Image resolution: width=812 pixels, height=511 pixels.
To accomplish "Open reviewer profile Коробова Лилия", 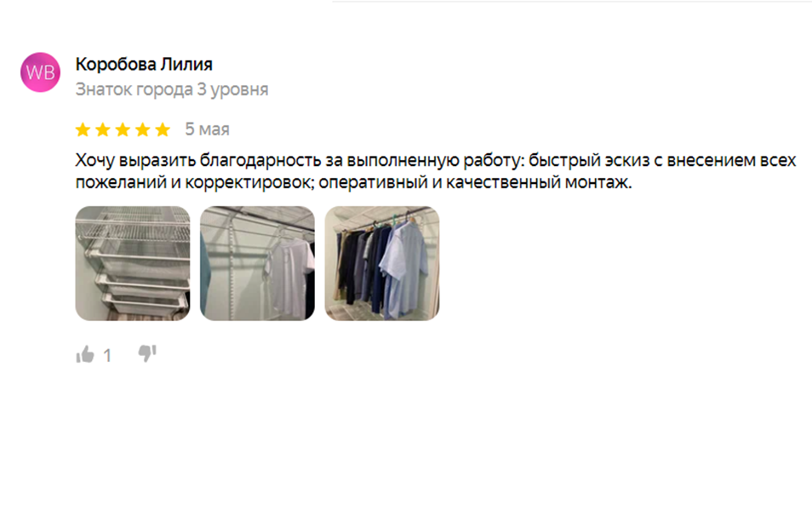I will pyautogui.click(x=144, y=64).
